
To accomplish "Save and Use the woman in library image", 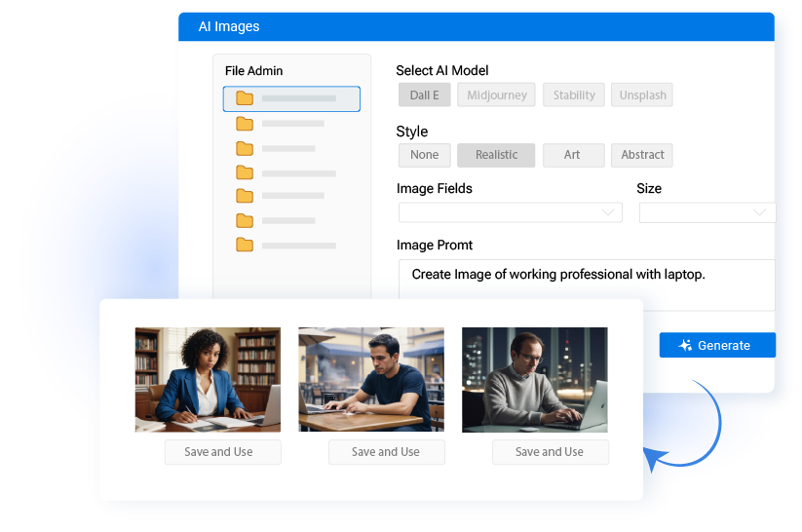I will click(x=222, y=452).
